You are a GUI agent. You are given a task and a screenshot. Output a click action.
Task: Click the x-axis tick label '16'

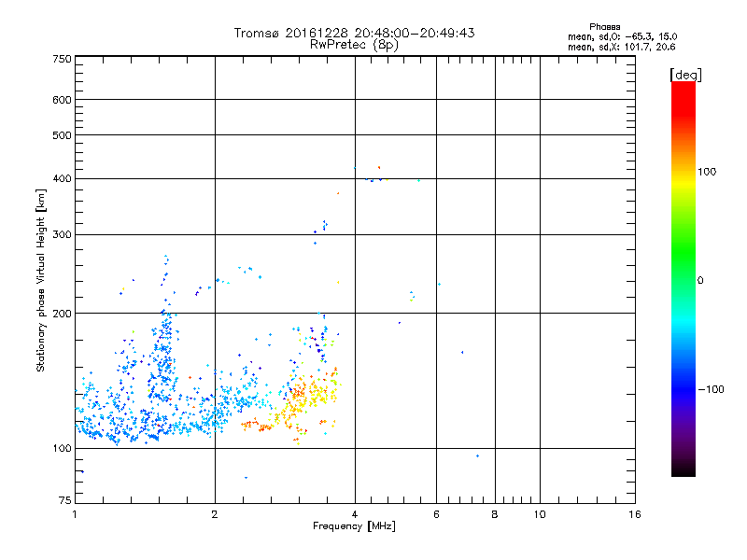[635, 514]
